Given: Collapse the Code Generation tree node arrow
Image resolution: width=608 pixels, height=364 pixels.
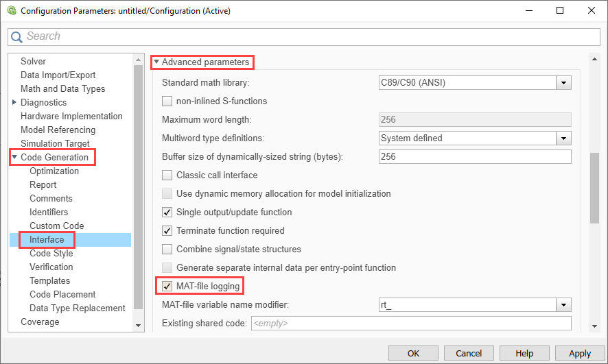Looking at the screenshot, I should (14, 157).
